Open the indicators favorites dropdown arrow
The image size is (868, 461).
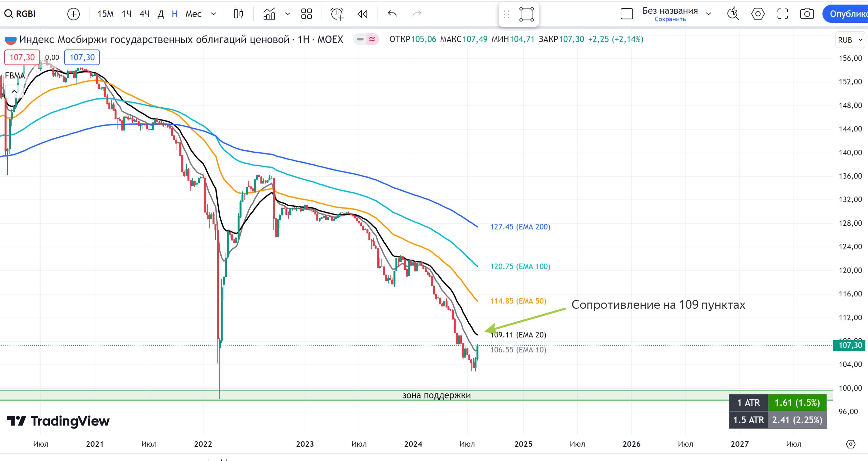(287, 14)
